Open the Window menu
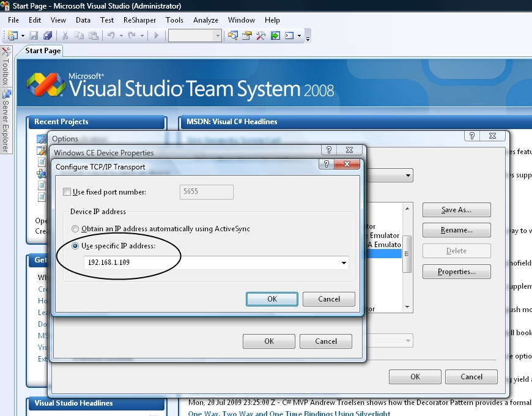Viewport: 532px width, 416px height. click(x=241, y=20)
